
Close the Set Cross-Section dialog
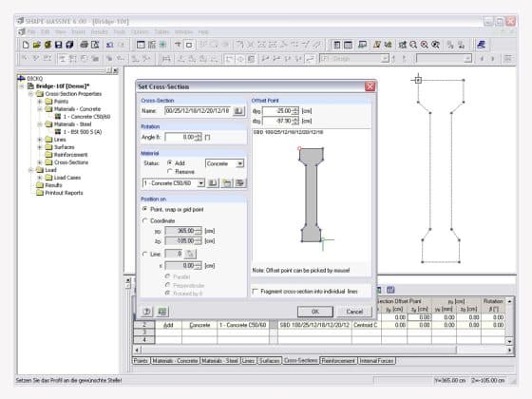coord(370,86)
